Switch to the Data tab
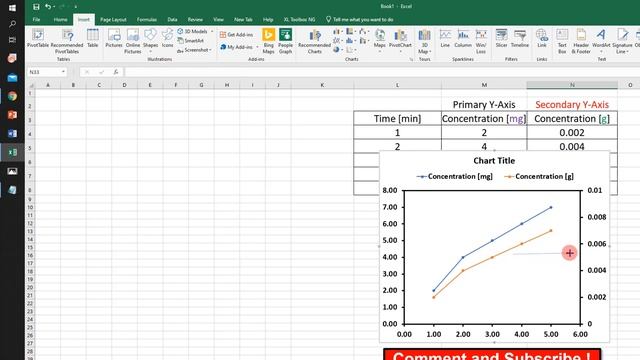 pos(172,20)
